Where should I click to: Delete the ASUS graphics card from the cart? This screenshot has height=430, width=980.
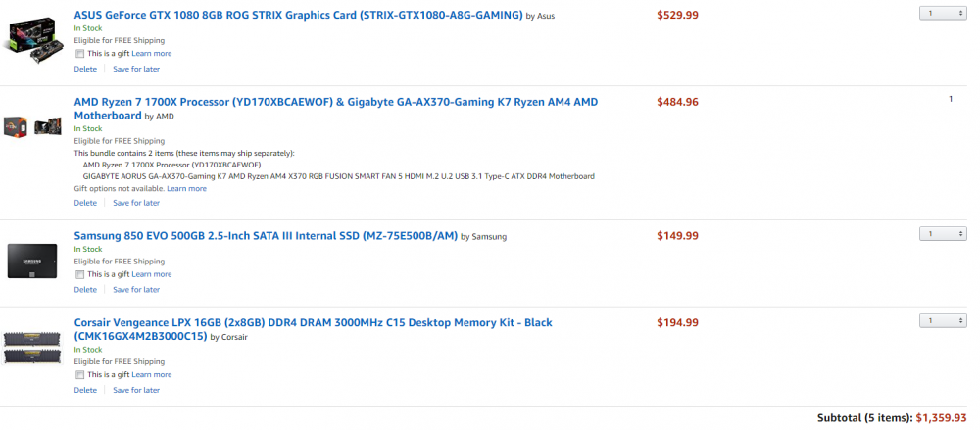(x=85, y=69)
